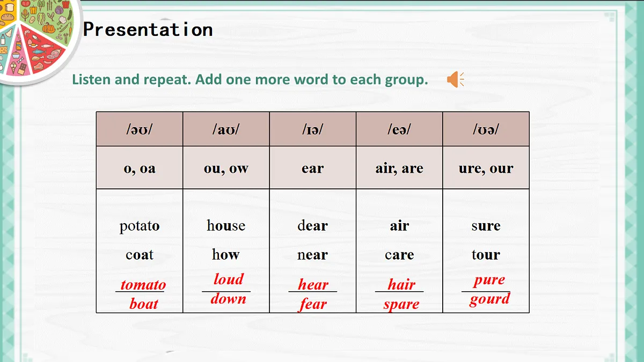The height and width of the screenshot is (362, 644).
Task: Select the red answer 'spare'
Action: tap(401, 305)
